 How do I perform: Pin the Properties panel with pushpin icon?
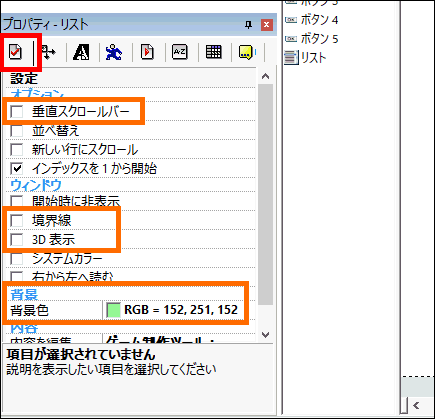pos(248,25)
